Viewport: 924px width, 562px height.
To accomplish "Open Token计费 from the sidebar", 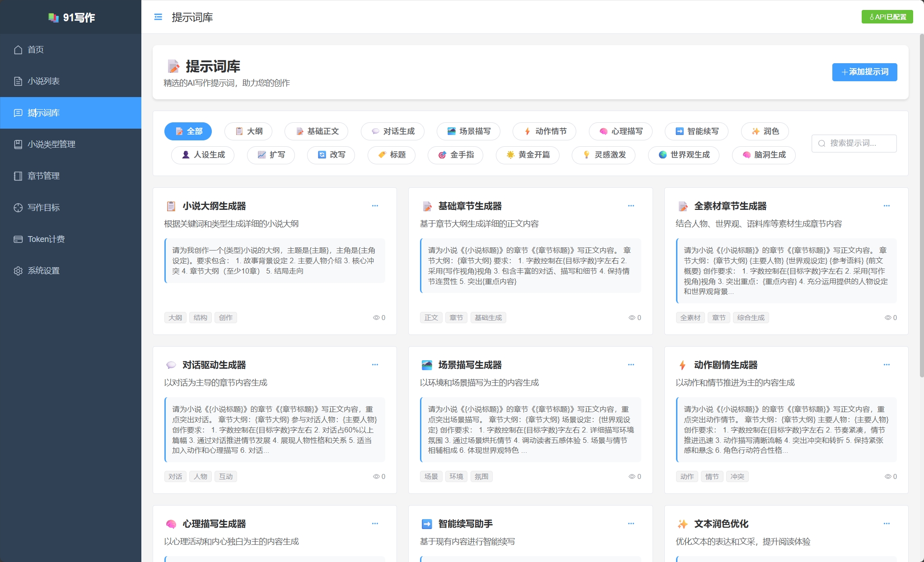I will tap(18, 239).
